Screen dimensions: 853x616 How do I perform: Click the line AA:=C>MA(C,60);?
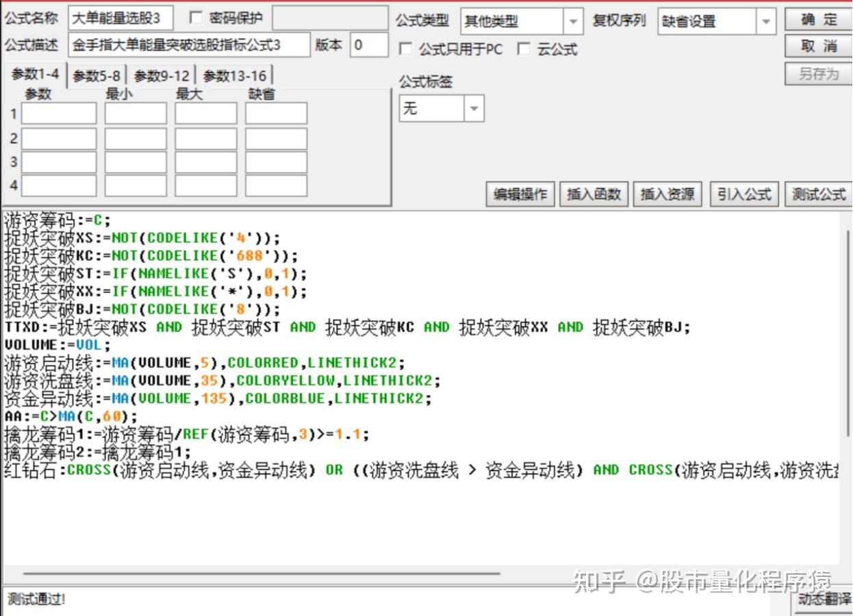click(71, 416)
